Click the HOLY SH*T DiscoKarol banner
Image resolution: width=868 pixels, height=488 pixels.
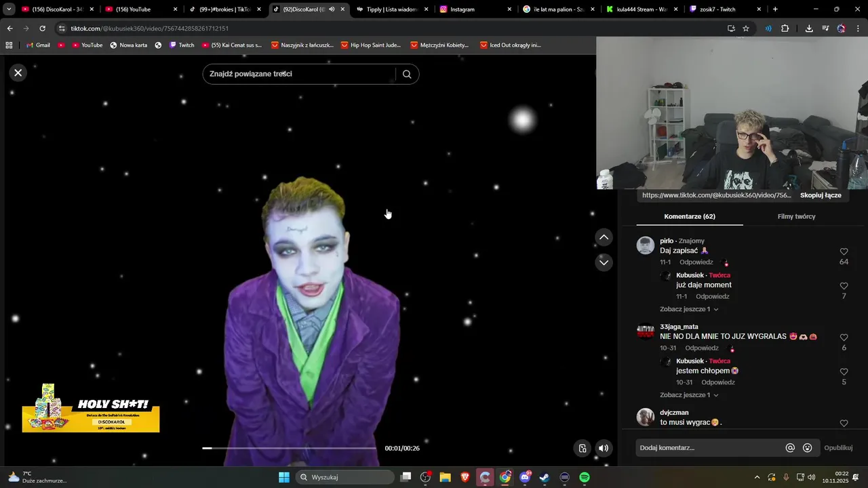tap(91, 408)
